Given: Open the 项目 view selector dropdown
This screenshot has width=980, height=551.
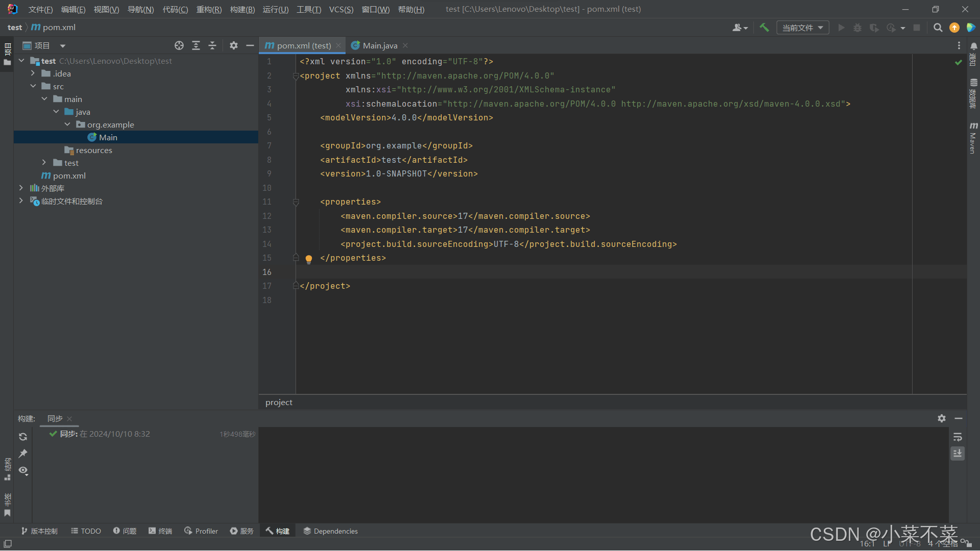Looking at the screenshot, I should click(x=44, y=45).
